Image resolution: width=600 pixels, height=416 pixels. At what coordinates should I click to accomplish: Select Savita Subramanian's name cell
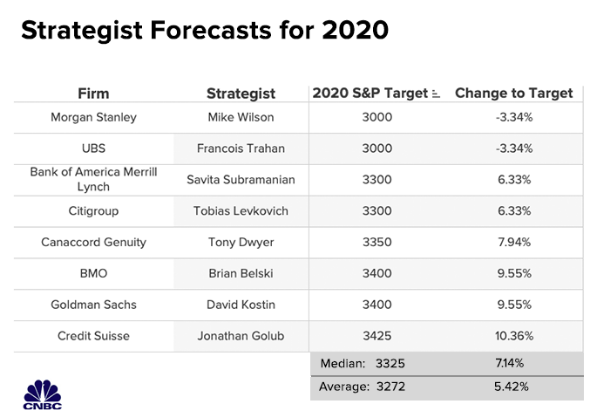(x=241, y=179)
